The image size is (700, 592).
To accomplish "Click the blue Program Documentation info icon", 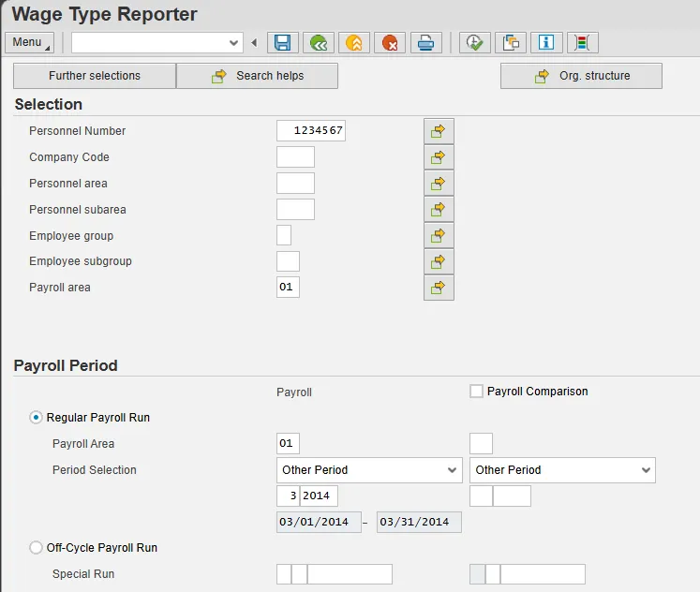I will (x=546, y=42).
